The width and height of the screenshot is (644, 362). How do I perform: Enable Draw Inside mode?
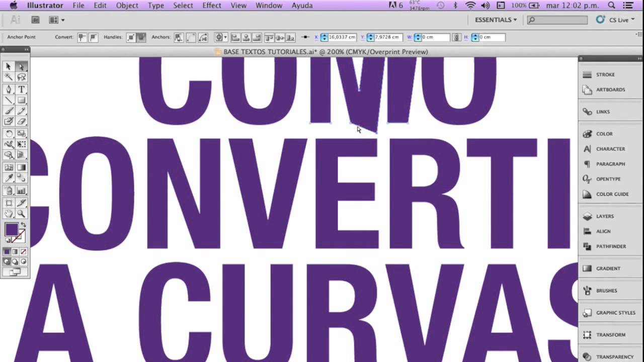tap(23, 261)
